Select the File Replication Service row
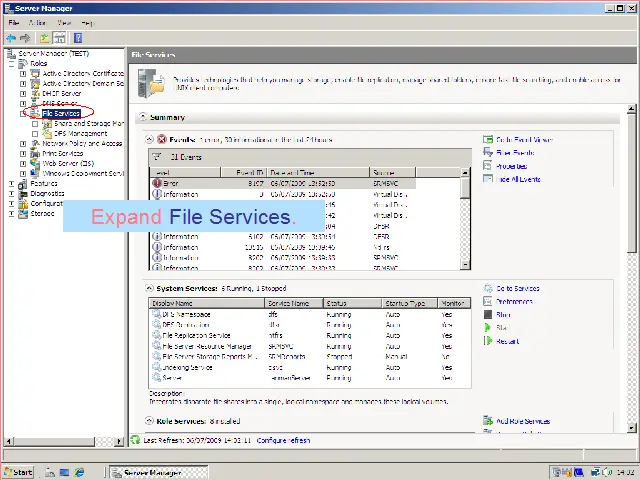 pyautogui.click(x=309, y=336)
